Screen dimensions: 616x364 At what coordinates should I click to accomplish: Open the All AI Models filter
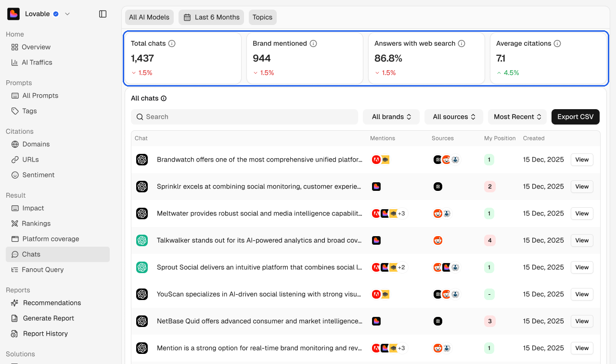pyautogui.click(x=149, y=17)
